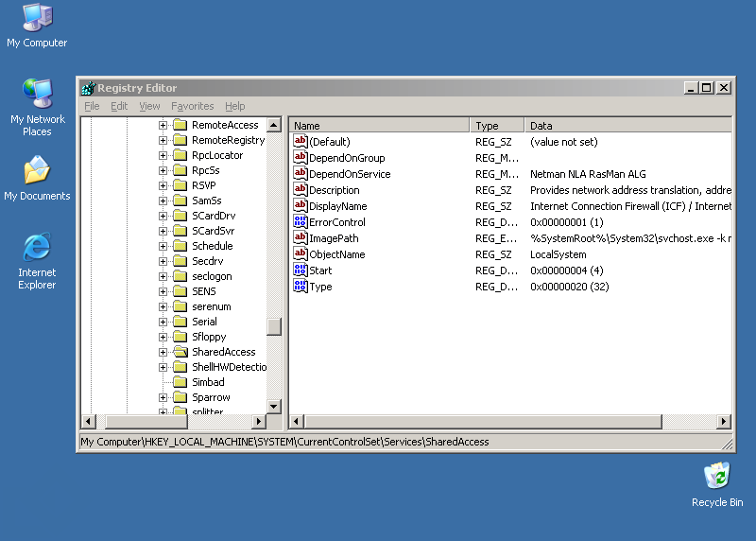Click the SharedAccess open folder icon
The image size is (756, 541).
pyautogui.click(x=180, y=352)
